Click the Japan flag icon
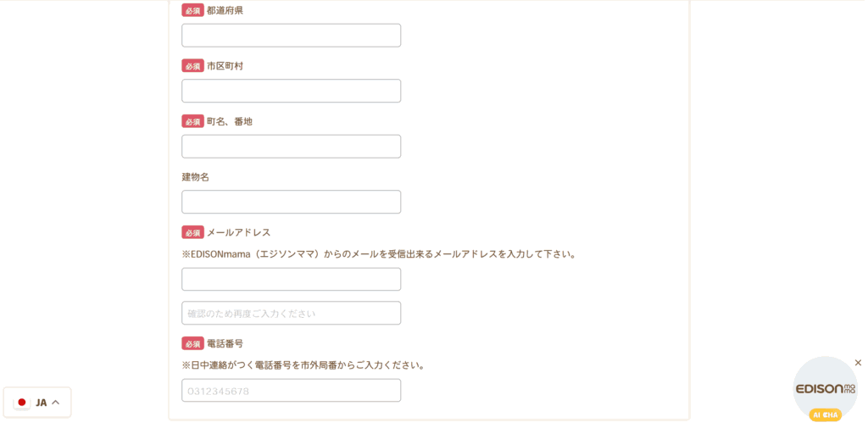 (21, 403)
